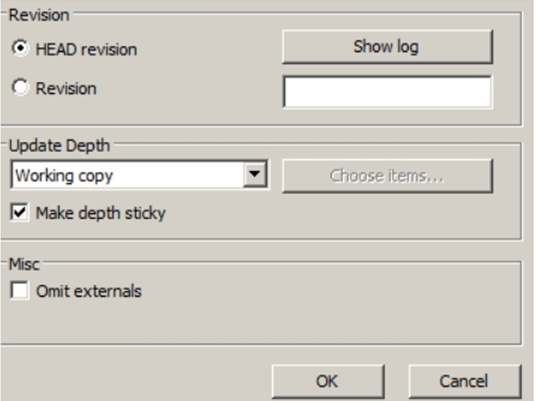Expand the Update Depth dropdown arrow
Image resolution: width=536 pixels, height=401 pixels.
pos(255,174)
